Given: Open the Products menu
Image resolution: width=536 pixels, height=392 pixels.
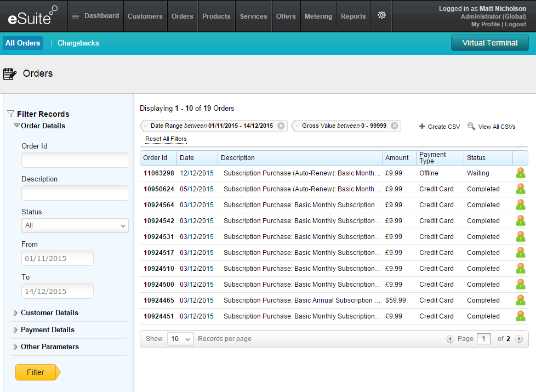Looking at the screenshot, I should [x=216, y=16].
